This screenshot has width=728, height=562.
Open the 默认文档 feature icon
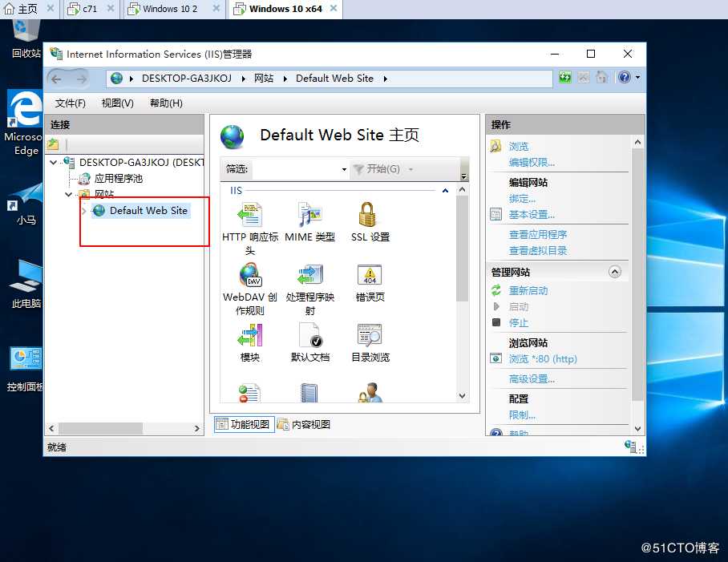(x=309, y=342)
